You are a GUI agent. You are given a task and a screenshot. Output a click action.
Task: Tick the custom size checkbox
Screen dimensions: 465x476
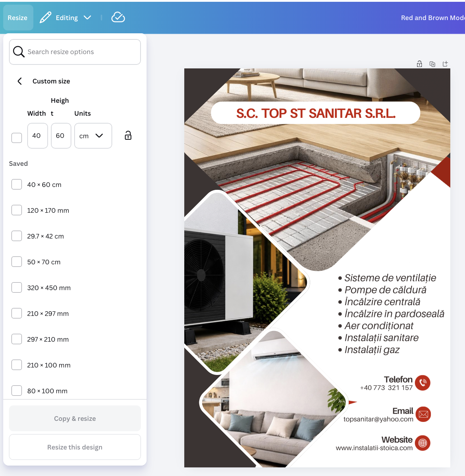[16, 138]
